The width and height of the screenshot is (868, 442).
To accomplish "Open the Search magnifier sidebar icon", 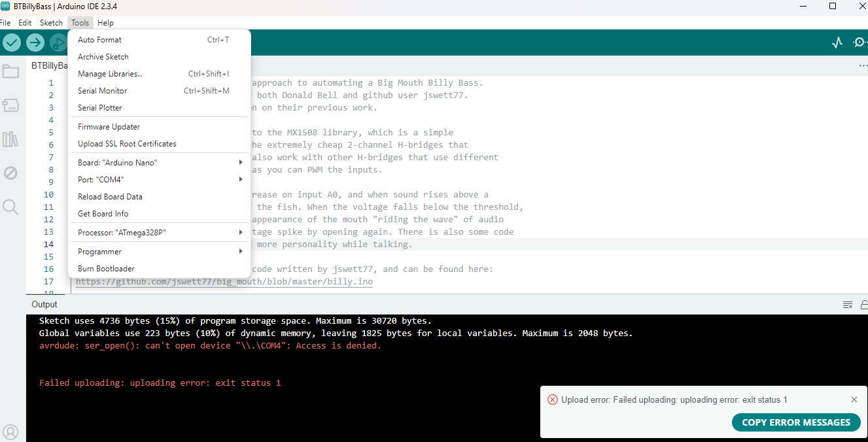I will (x=10, y=207).
